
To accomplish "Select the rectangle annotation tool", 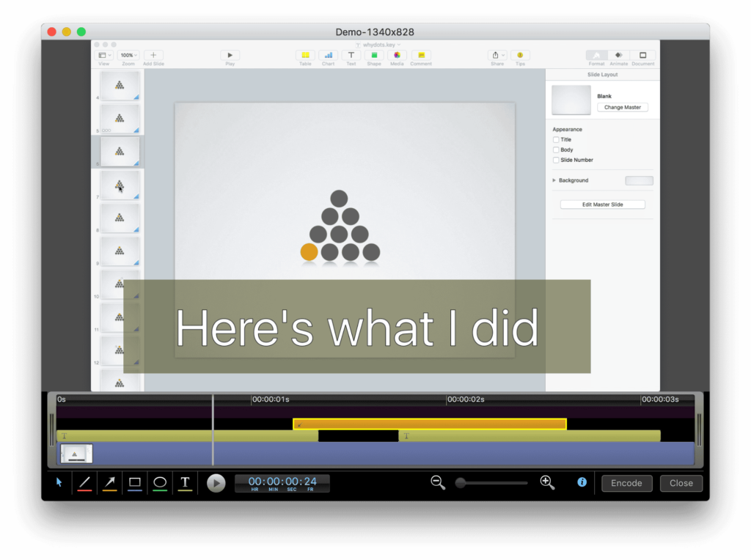I will 135,482.
